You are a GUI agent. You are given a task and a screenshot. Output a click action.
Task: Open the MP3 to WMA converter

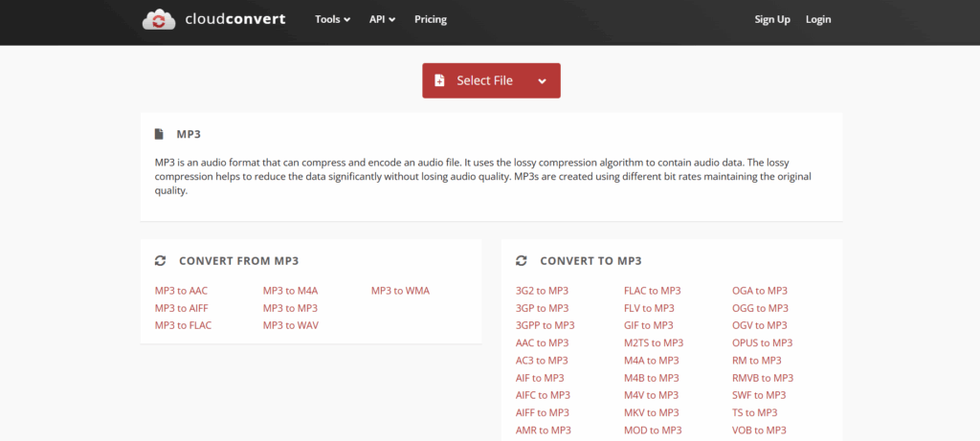(401, 291)
